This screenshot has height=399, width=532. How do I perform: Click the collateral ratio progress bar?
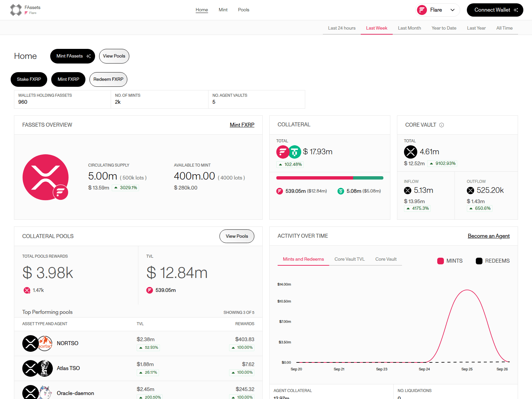pos(330,178)
